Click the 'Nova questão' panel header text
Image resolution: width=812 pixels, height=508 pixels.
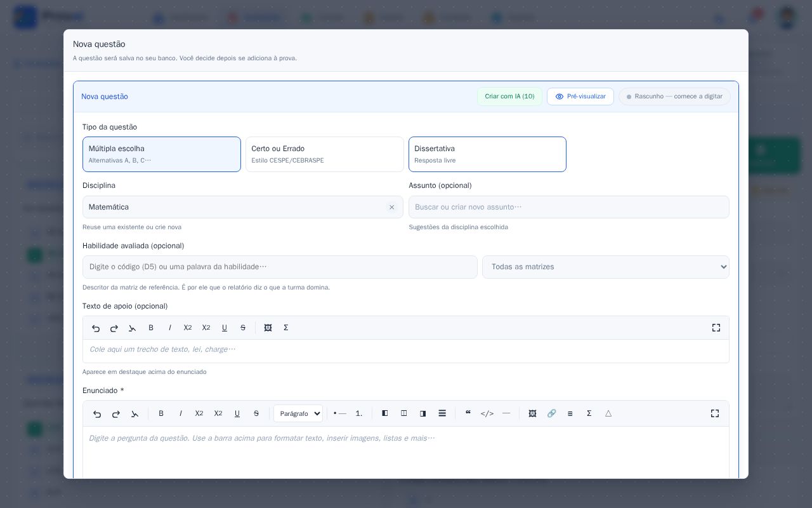pyautogui.click(x=105, y=97)
